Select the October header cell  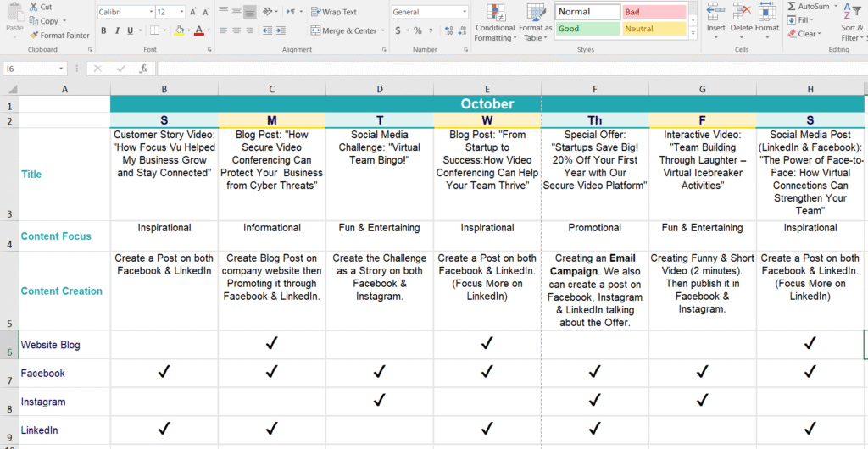click(487, 104)
